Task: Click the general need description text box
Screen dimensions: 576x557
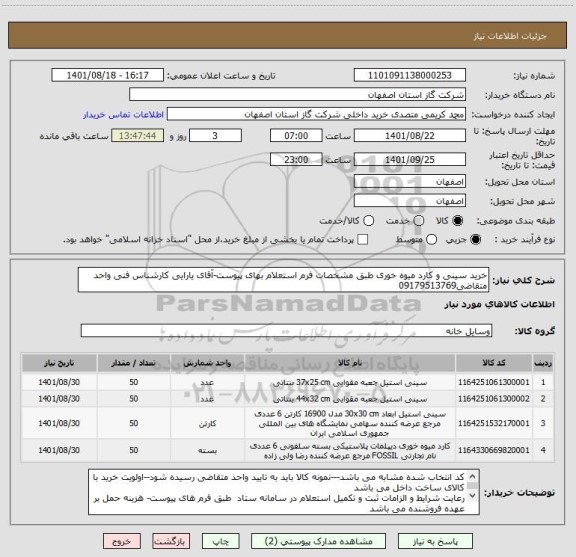Action: tap(283, 280)
